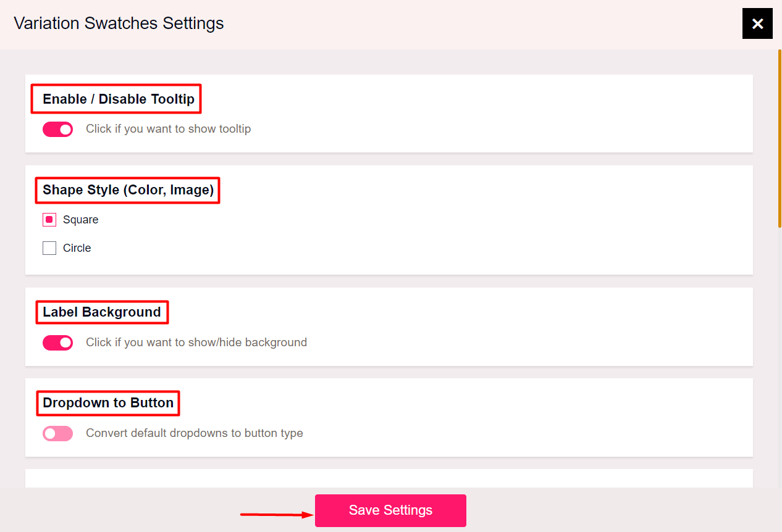
Task: Click the tooltip description text
Action: 168,128
